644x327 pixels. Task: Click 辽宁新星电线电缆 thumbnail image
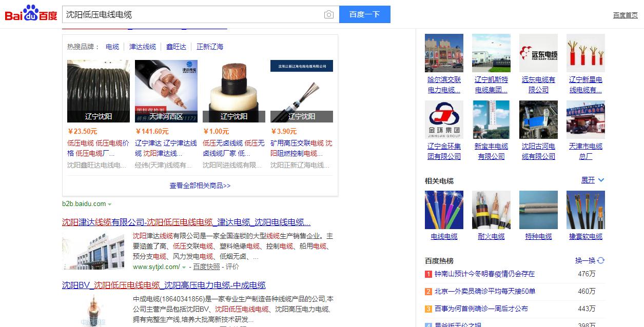[586, 53]
